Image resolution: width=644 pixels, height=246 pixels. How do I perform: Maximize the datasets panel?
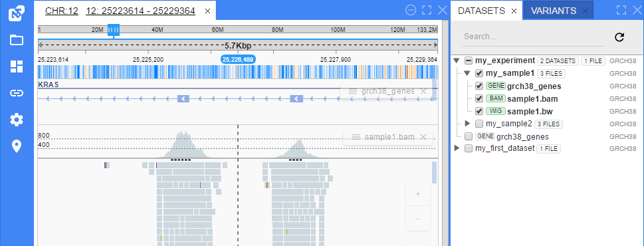click(x=621, y=10)
